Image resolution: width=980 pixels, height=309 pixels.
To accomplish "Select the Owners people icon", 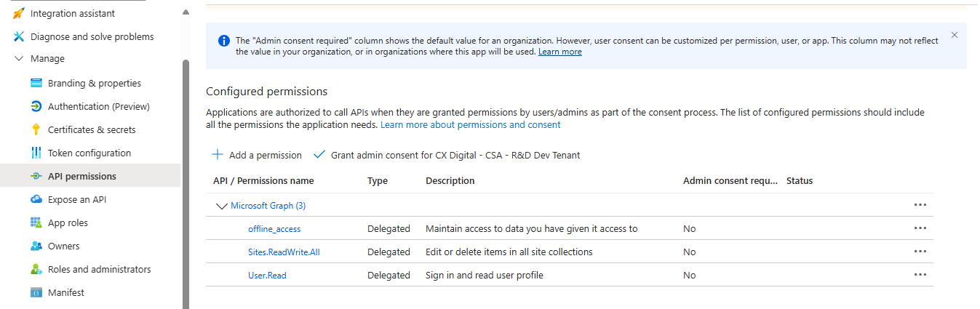I will point(36,246).
